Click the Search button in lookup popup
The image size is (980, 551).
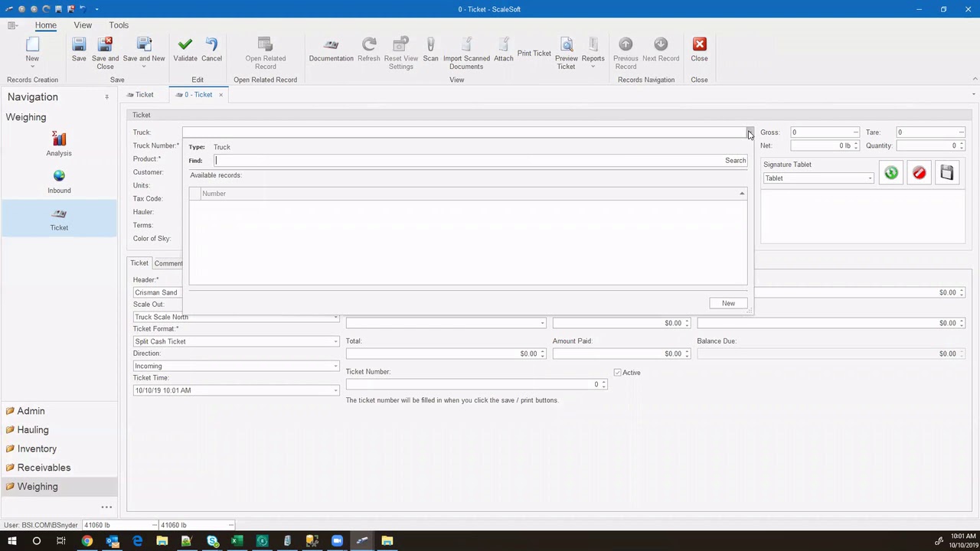[735, 161]
